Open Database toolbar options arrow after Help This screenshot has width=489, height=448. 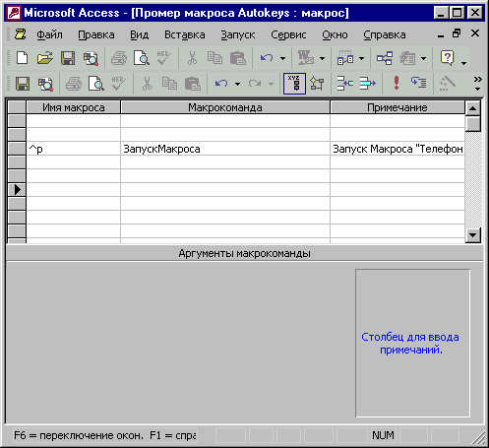[x=463, y=62]
